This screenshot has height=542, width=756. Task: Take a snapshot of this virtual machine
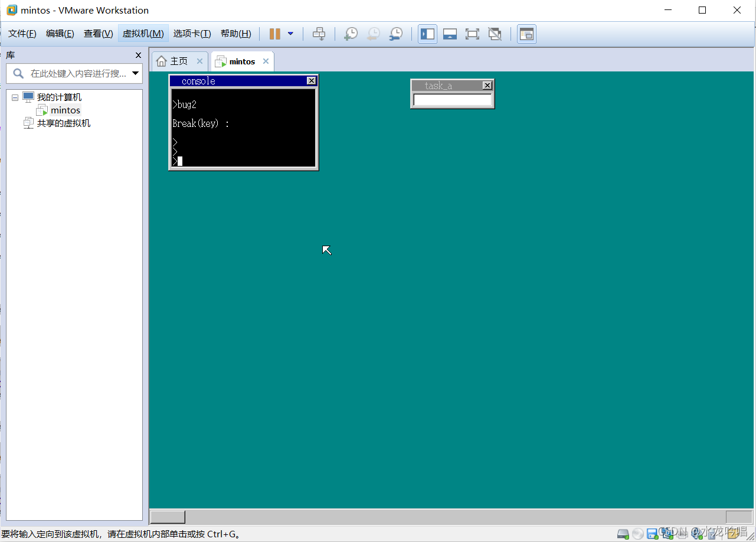coord(351,34)
